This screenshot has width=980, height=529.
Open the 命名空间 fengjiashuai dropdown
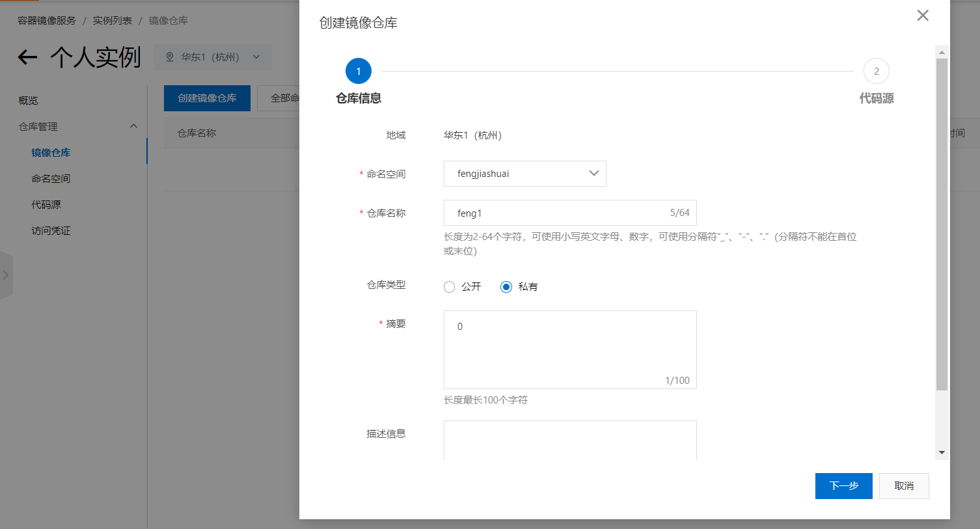(525, 174)
